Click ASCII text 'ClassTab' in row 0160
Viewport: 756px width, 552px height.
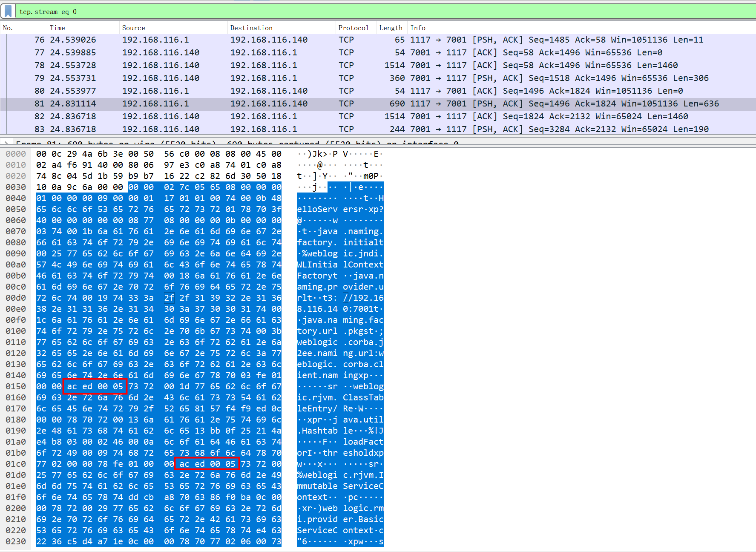pyautogui.click(x=363, y=397)
